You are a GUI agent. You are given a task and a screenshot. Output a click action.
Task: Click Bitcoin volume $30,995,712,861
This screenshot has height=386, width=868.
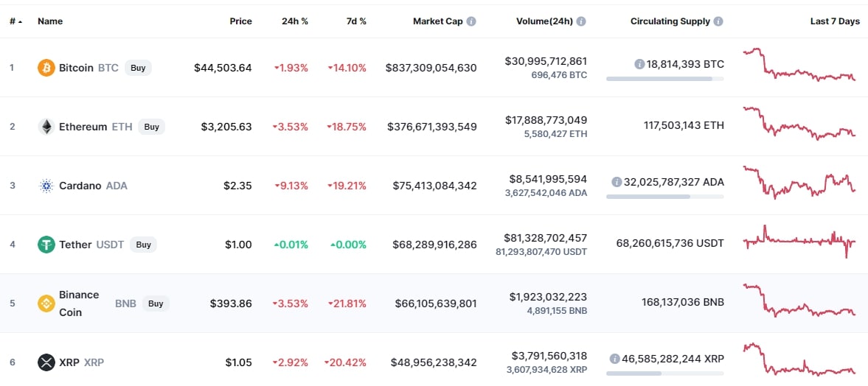point(546,61)
